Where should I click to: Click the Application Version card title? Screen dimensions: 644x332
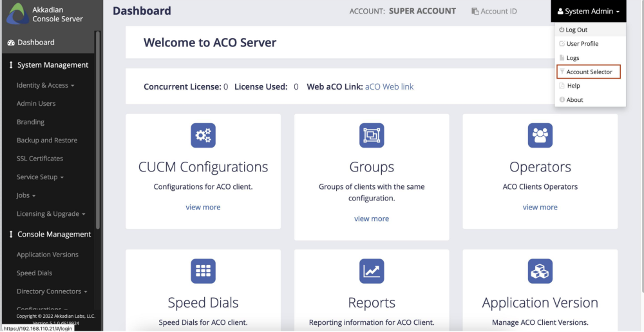(x=540, y=303)
